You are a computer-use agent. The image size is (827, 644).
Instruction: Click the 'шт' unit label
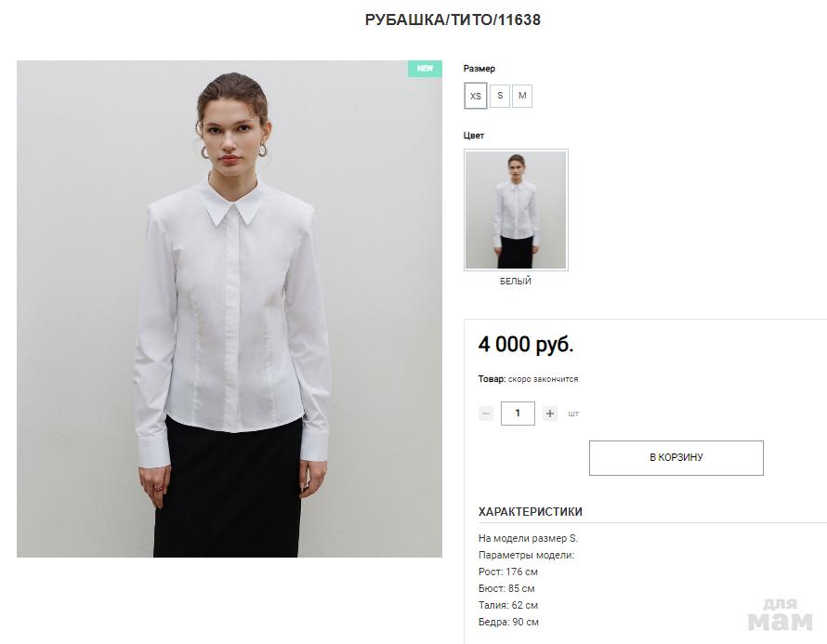tap(573, 414)
